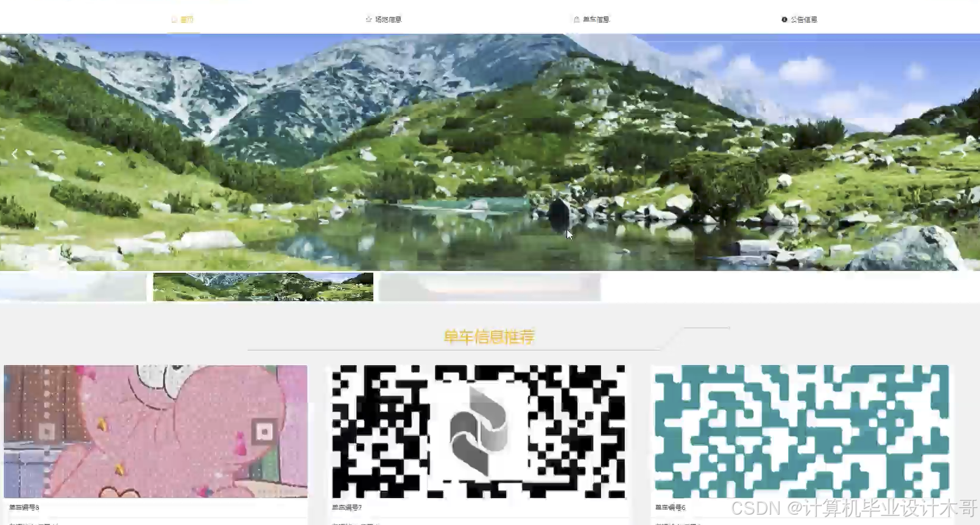Click the 单车编号7 label
980x525 pixels.
coord(347,507)
